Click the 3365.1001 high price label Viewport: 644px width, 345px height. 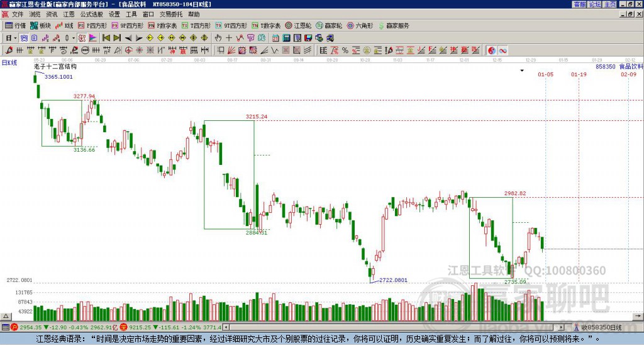click(x=58, y=77)
